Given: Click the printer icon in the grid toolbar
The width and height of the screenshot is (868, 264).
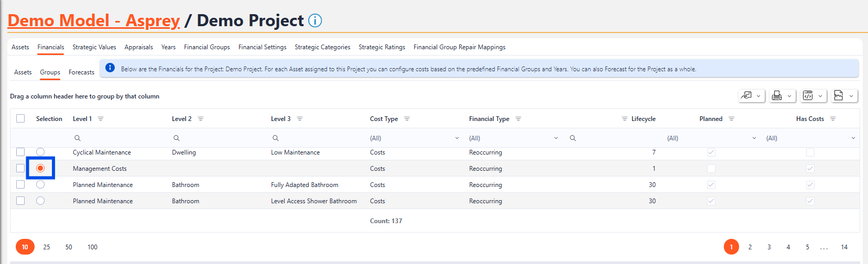Looking at the screenshot, I should tap(777, 96).
